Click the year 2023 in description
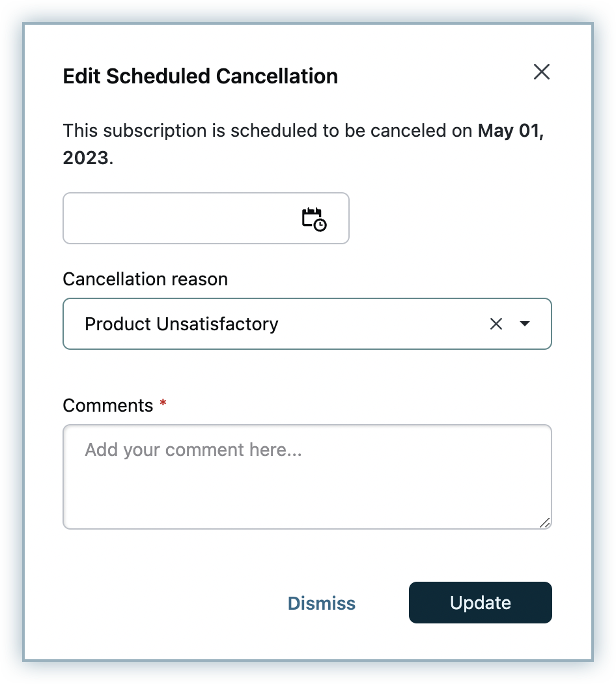The width and height of the screenshot is (616, 684). click(x=85, y=158)
